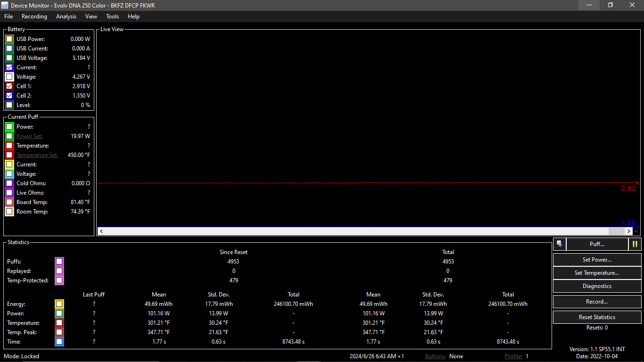Click the Device Monitor app icon in the title bar
Screen dimensions: 644x362
5,5
